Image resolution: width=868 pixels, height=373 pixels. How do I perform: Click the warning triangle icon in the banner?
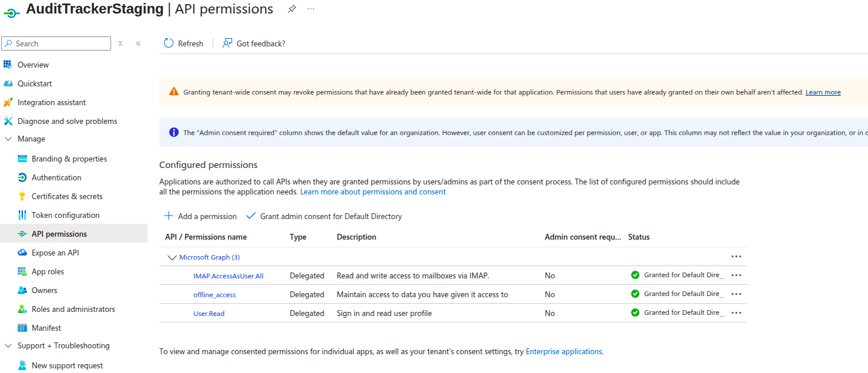click(x=173, y=92)
